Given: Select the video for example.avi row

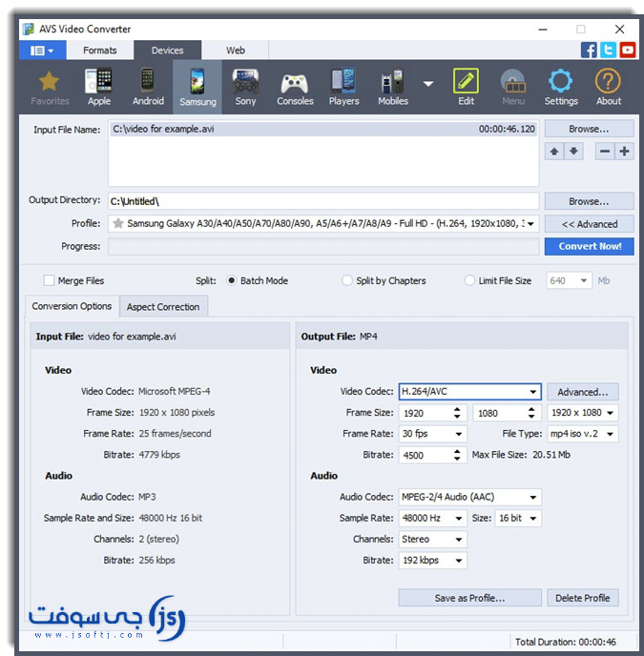Looking at the screenshot, I should point(323,129).
